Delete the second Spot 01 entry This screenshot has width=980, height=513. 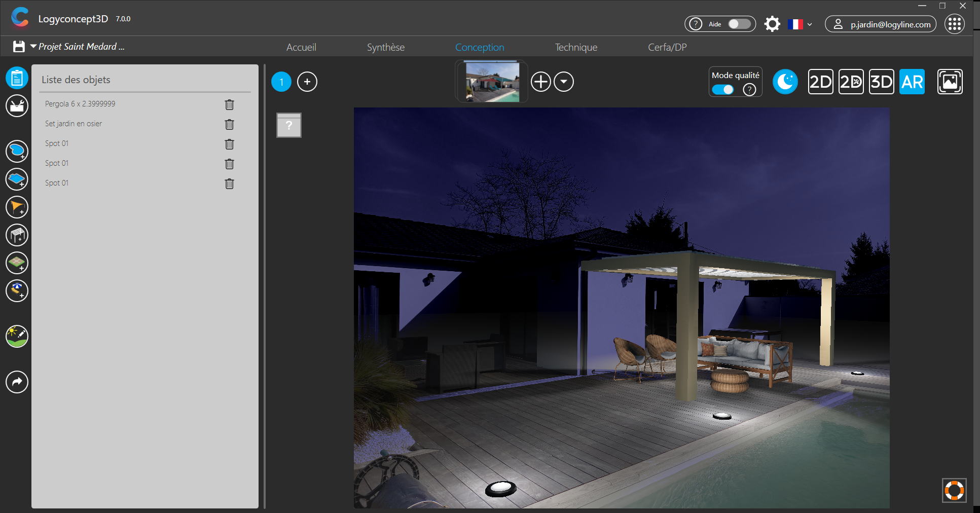pos(229,164)
